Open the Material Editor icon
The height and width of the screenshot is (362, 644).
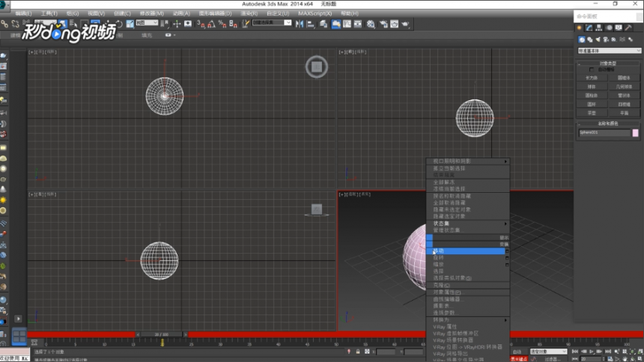pos(371,24)
